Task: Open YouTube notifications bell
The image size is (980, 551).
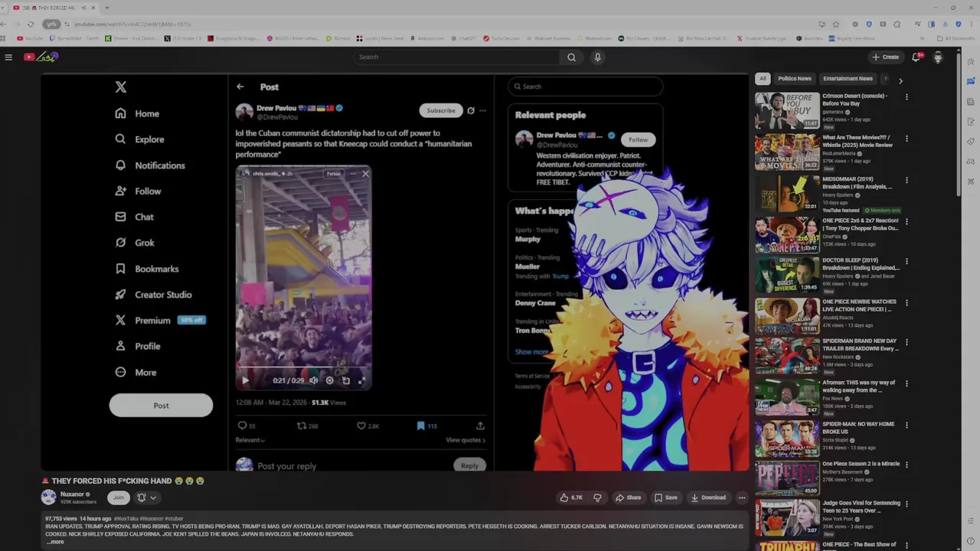Action: 916,57
